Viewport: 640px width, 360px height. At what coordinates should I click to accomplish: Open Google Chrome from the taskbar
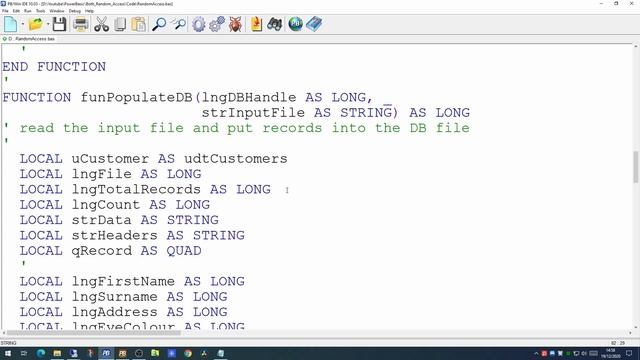tap(188, 353)
